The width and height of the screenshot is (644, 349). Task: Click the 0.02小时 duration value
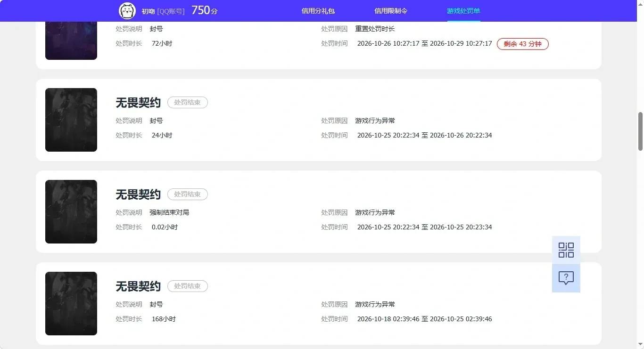[x=165, y=227]
